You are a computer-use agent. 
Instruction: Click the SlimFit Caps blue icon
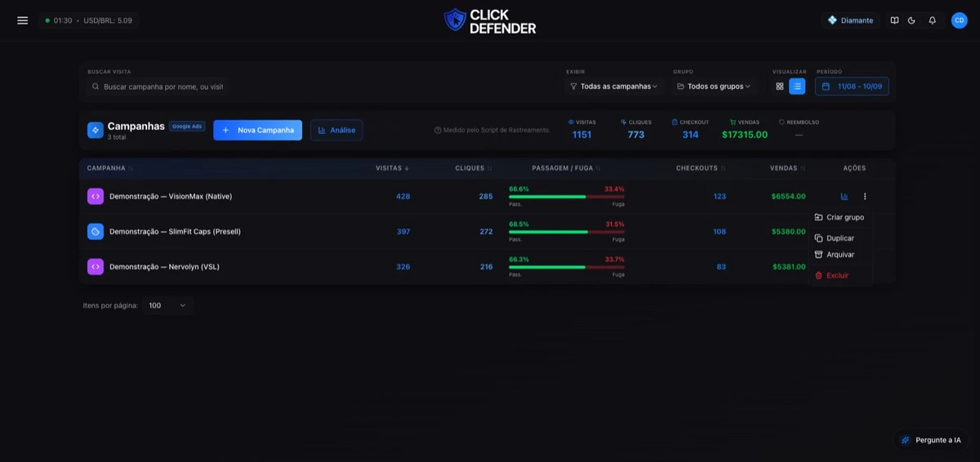click(96, 232)
